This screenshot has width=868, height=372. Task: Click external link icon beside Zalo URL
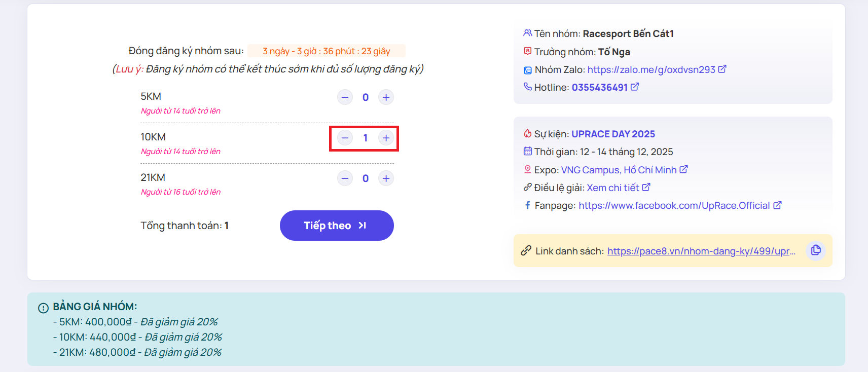pyautogui.click(x=722, y=69)
